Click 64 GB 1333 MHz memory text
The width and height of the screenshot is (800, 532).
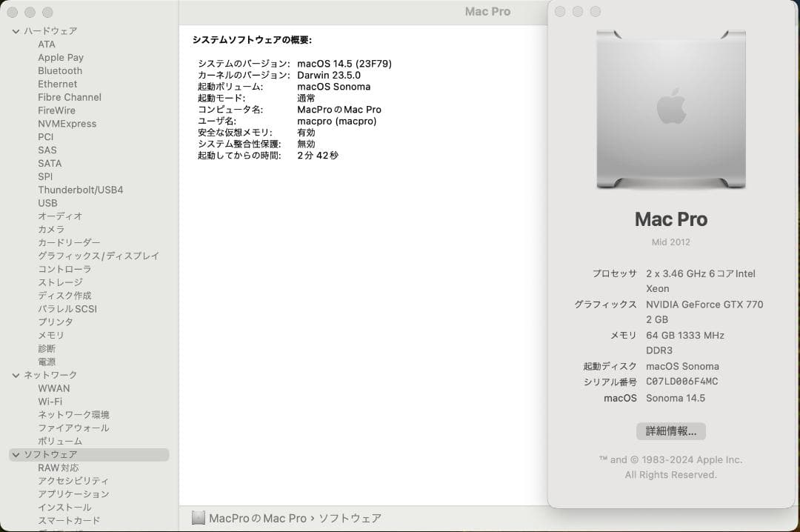tap(685, 336)
